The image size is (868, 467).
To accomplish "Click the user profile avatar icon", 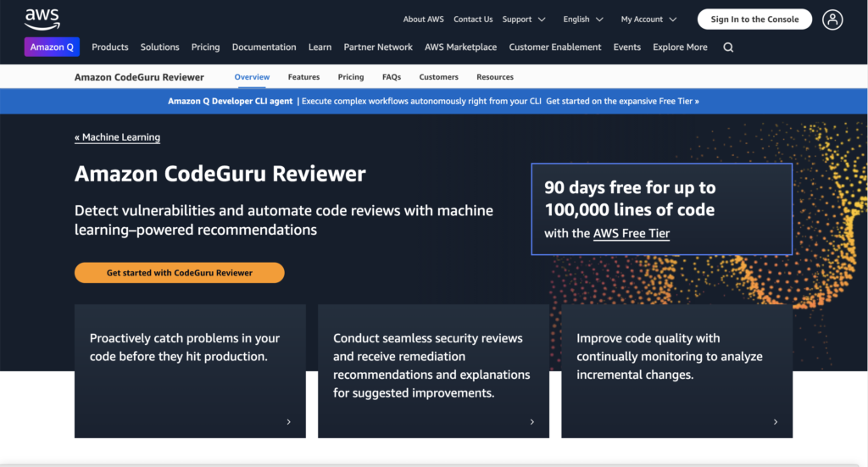I will pos(832,19).
